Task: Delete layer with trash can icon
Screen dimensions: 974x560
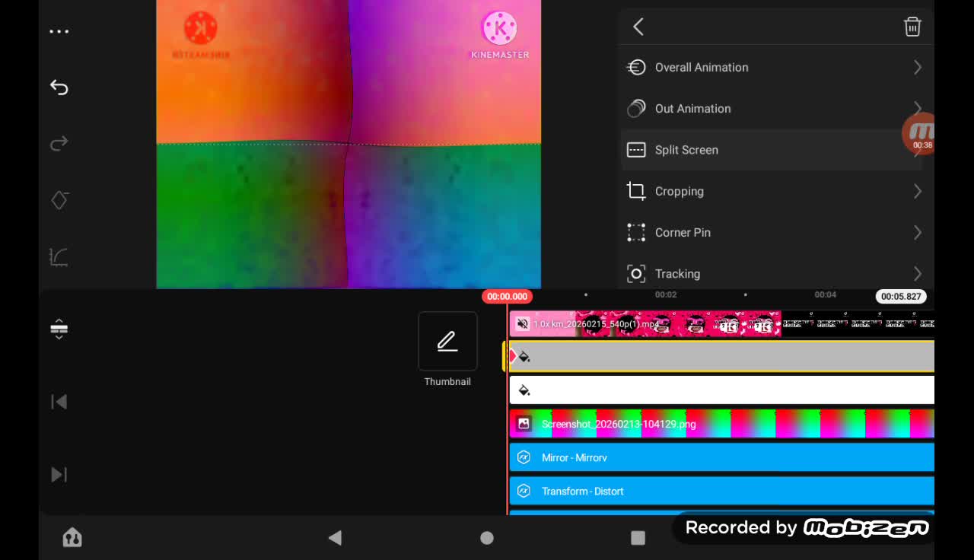Action: pos(912,27)
